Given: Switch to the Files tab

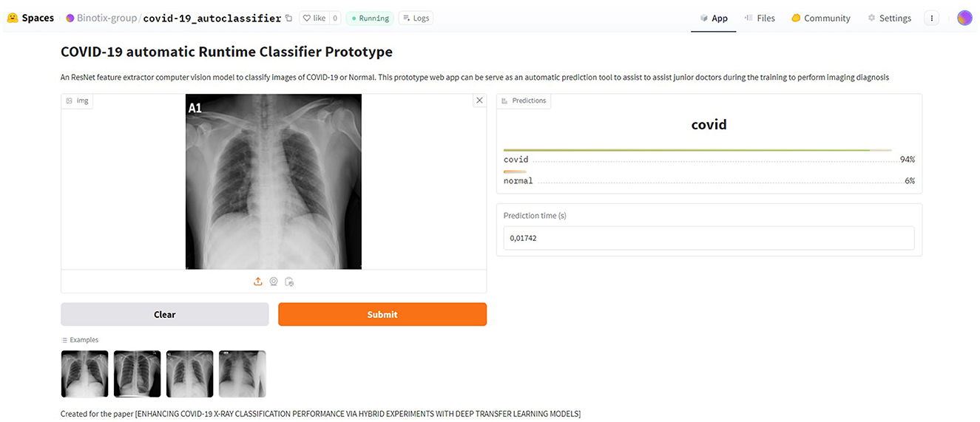Looking at the screenshot, I should 760,18.
